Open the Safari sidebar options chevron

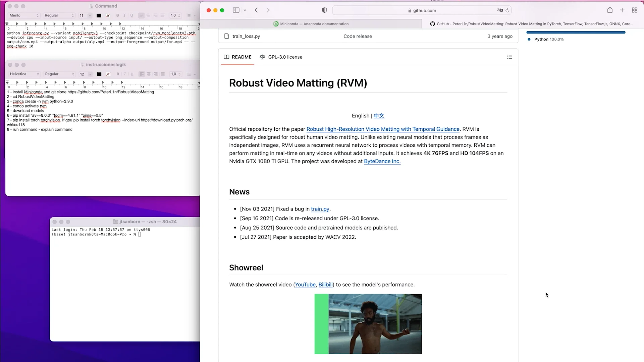tap(245, 10)
